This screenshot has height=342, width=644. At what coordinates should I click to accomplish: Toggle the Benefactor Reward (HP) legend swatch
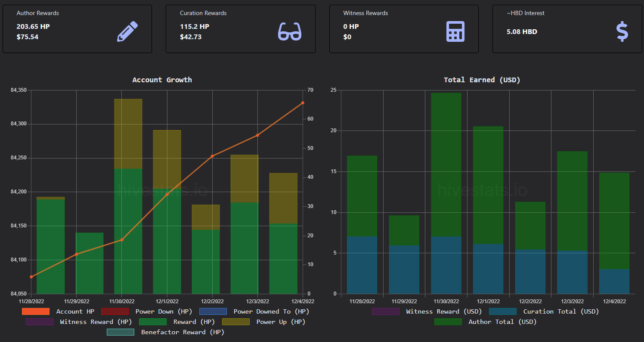[121, 332]
